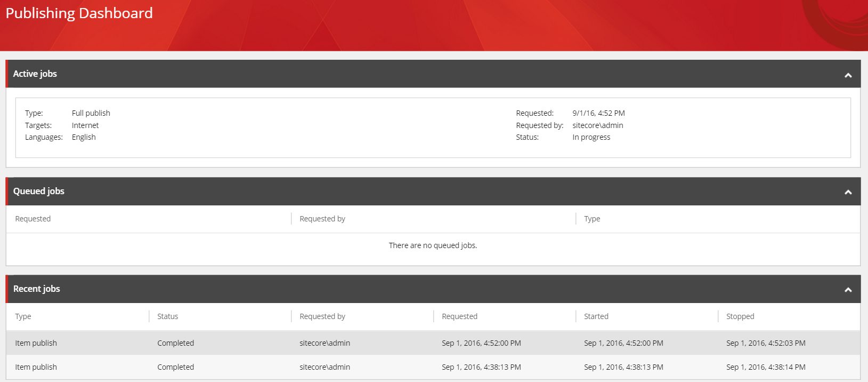Click the Status column header in Recent jobs
Viewport: 868px width, 382px height.
tap(168, 316)
